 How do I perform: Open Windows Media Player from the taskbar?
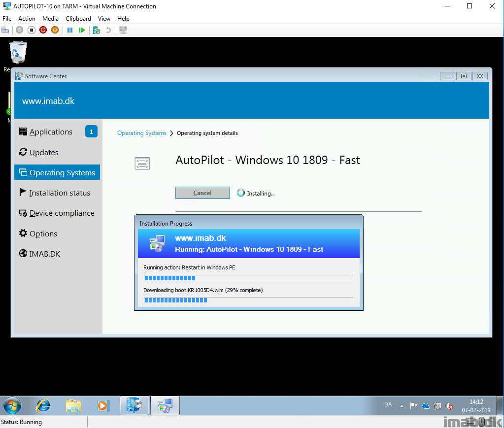tap(103, 405)
